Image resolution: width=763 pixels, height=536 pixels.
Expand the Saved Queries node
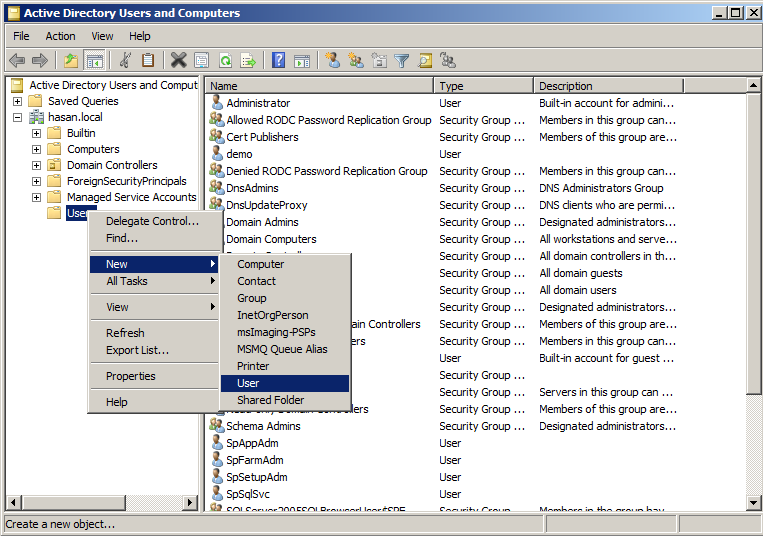coord(18,101)
